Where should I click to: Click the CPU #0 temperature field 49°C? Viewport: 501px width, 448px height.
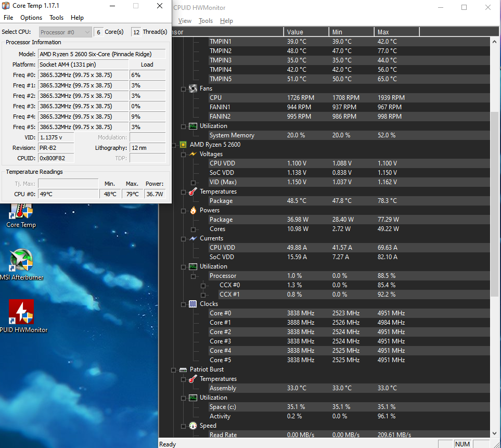(x=68, y=194)
